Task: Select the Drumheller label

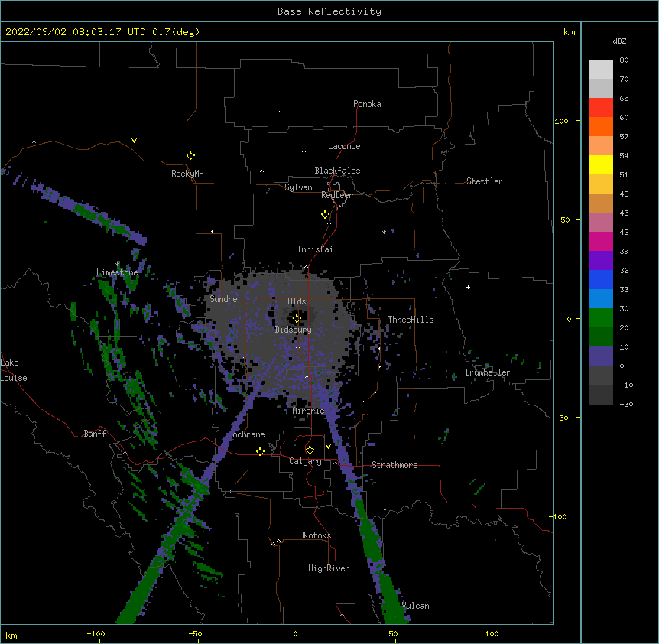Action: (x=488, y=372)
